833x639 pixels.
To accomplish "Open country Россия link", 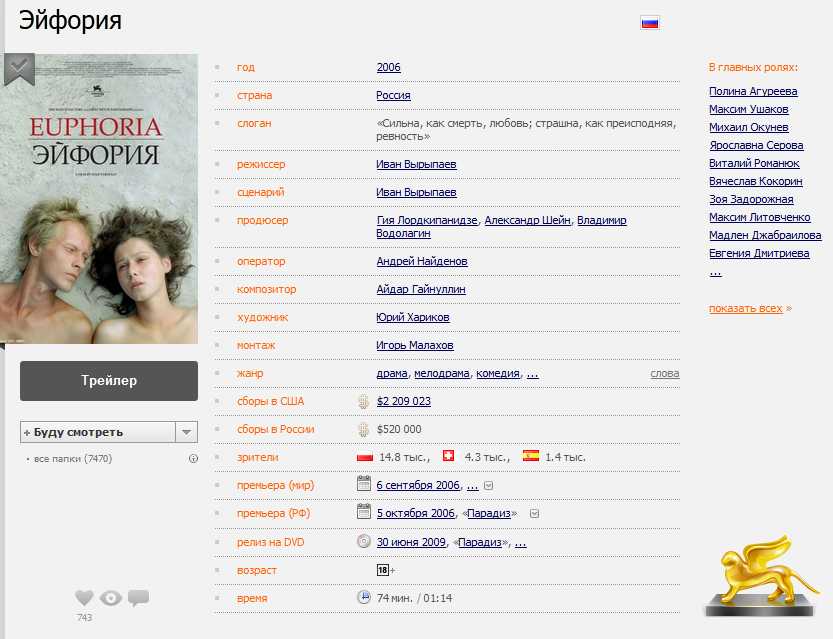I will [x=393, y=96].
